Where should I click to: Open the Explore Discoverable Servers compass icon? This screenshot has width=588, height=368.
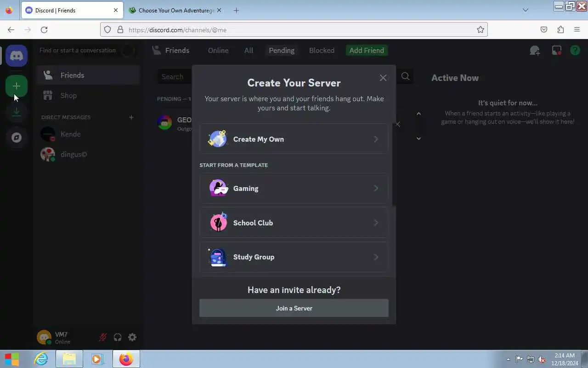pos(17,138)
